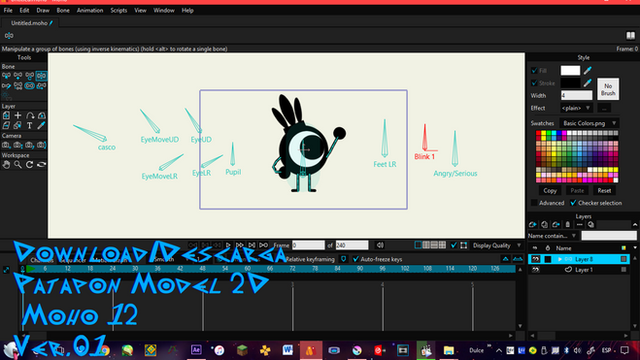Viewport: 640px width, 360px height.
Task: Open the Scripts menu
Action: point(119,10)
